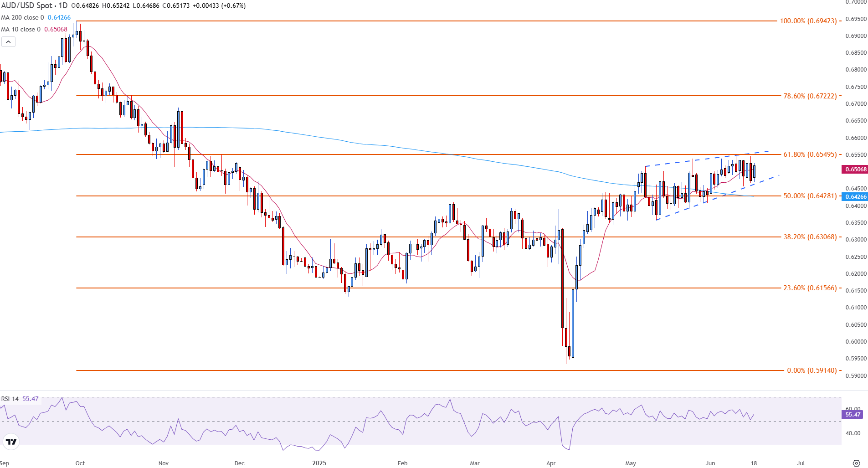Click the 2025 label on time axis
This screenshot has height=468, width=868.
pos(319,463)
